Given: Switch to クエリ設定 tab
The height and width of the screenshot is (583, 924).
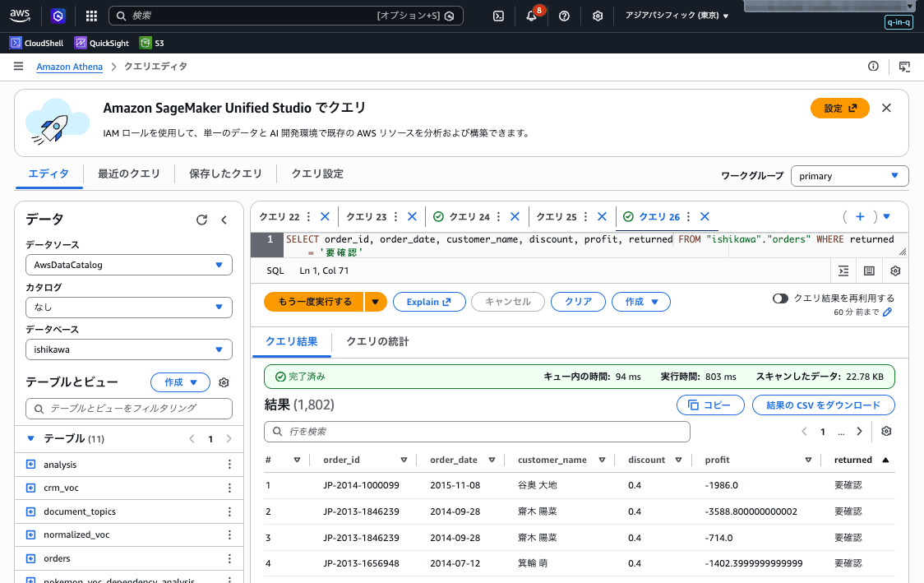Looking at the screenshot, I should click(x=317, y=174).
